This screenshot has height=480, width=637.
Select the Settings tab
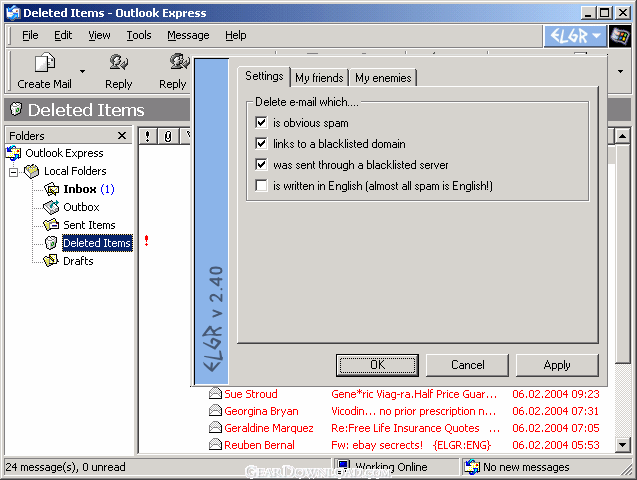pyautogui.click(x=264, y=76)
